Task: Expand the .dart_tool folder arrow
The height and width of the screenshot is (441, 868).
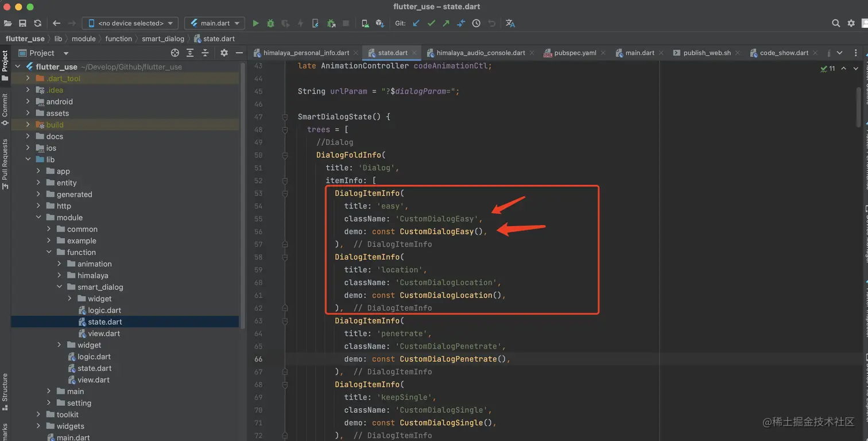Action: tap(28, 78)
